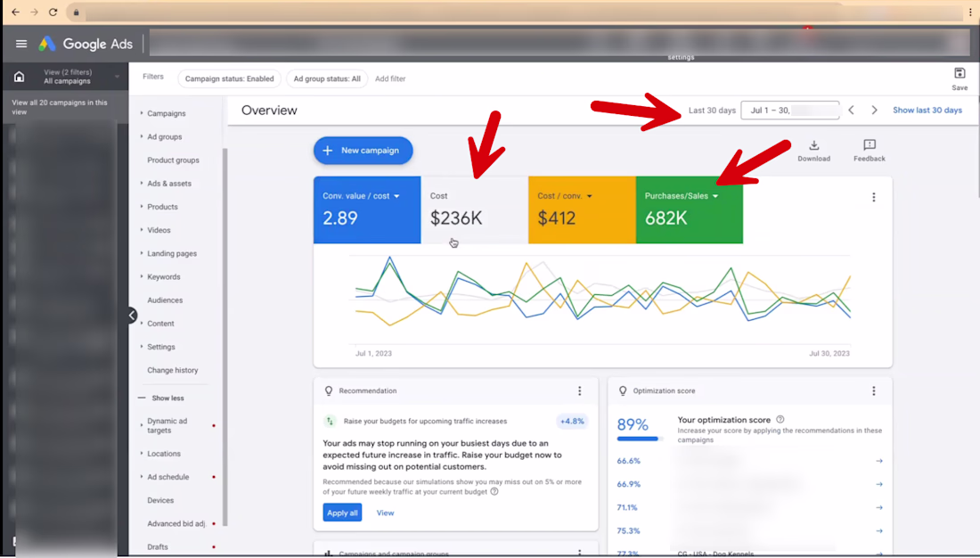Open Product groups in the sidebar

coord(173,160)
